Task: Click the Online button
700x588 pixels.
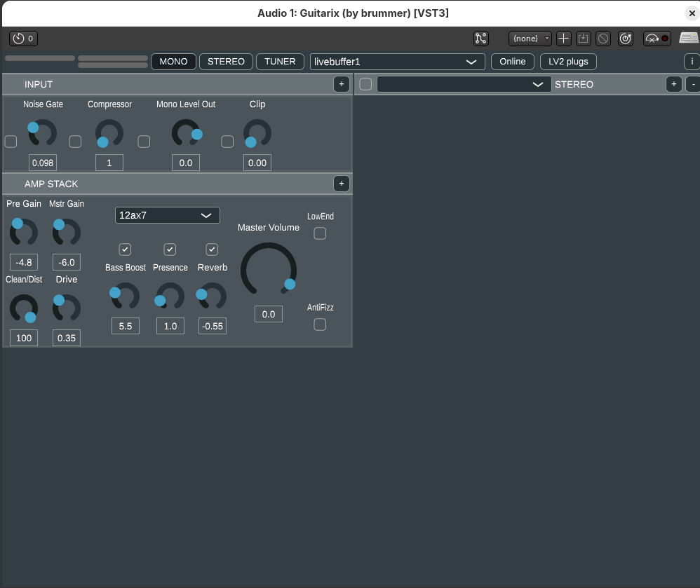Action: 512,62
